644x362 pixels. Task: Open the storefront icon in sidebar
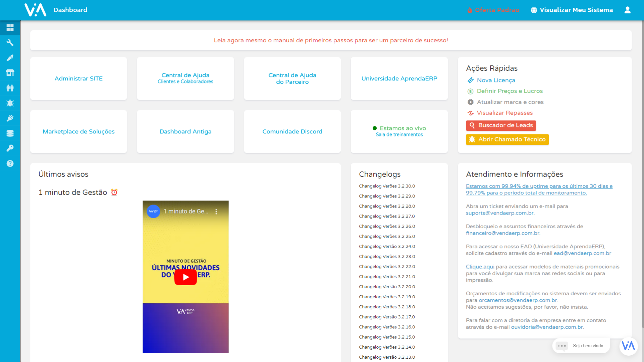coord(10,73)
